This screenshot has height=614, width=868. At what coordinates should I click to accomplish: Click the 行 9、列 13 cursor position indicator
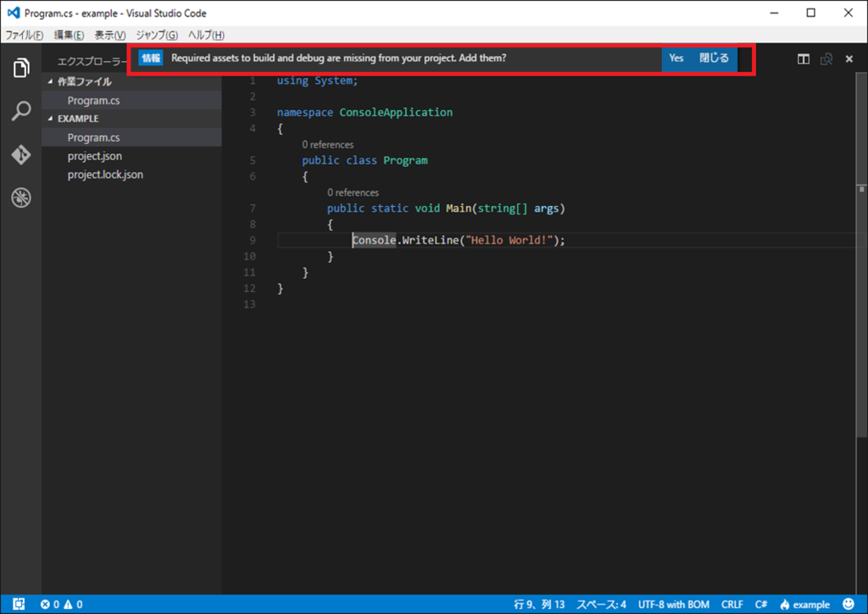coord(539,604)
